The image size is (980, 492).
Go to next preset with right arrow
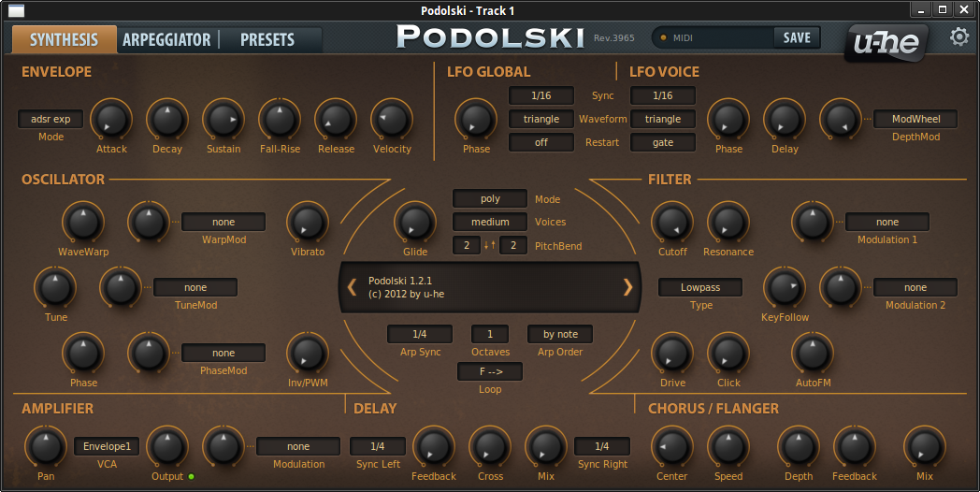pyautogui.click(x=627, y=287)
